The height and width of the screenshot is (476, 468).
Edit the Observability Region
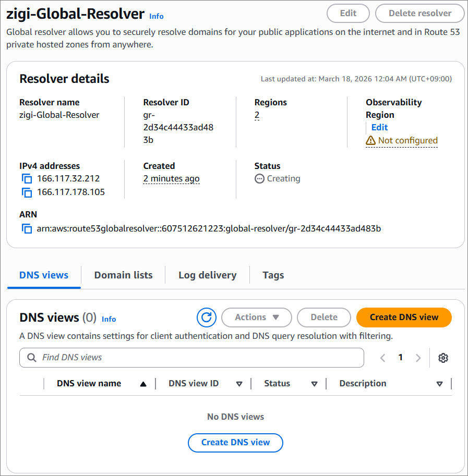(380, 128)
